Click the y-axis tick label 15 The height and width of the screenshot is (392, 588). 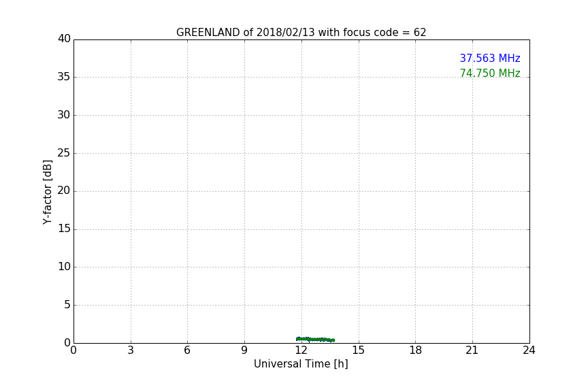(64, 229)
